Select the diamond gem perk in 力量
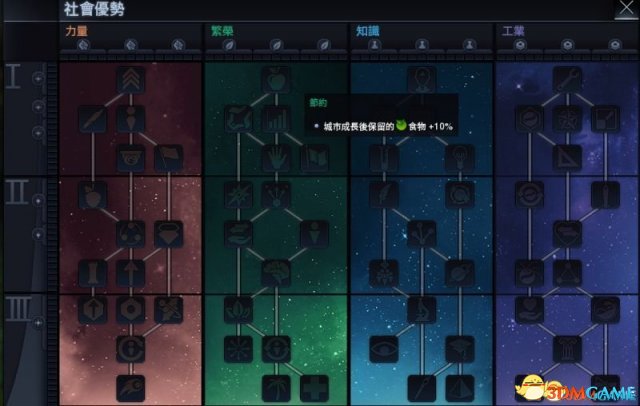640x406 pixels. tap(169, 234)
